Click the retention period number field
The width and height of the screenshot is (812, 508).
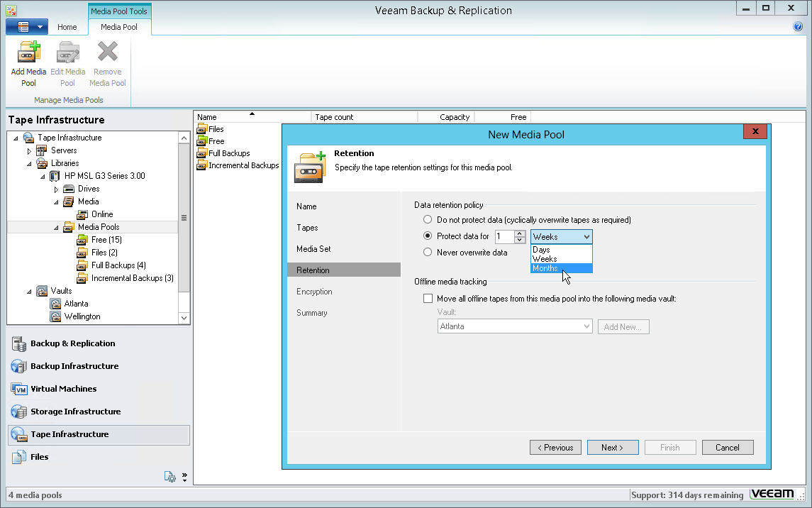(x=504, y=237)
